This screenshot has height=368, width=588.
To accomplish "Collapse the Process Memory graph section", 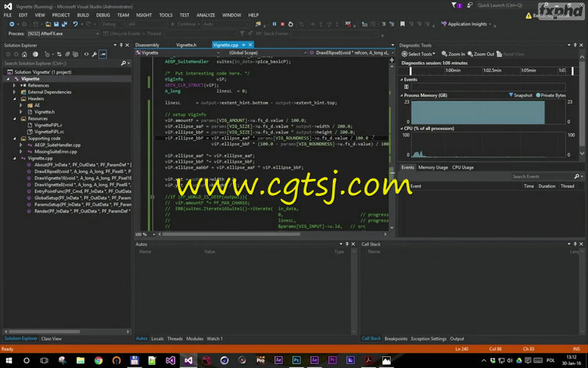I will point(401,96).
